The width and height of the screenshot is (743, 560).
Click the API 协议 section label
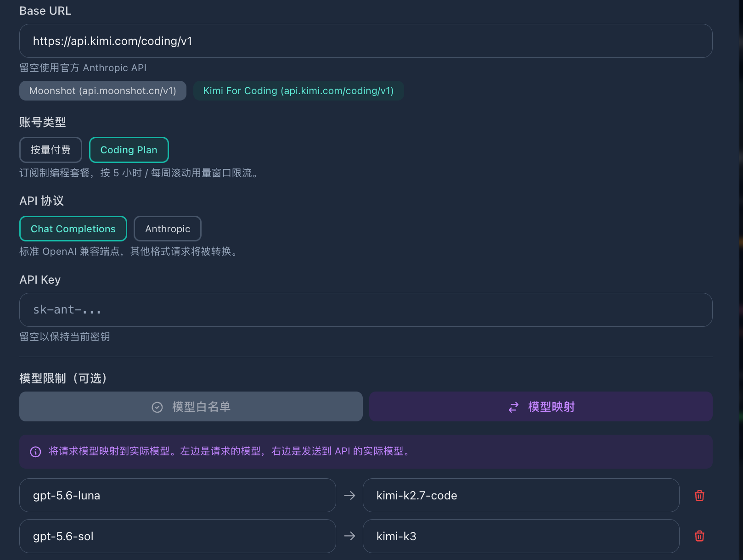click(x=42, y=201)
